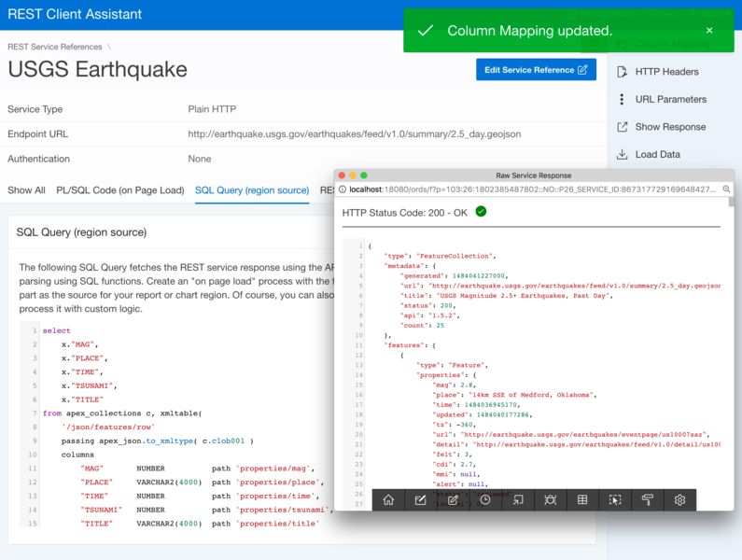
Task: Switch to the Show All tab
Action: pyautogui.click(x=26, y=190)
